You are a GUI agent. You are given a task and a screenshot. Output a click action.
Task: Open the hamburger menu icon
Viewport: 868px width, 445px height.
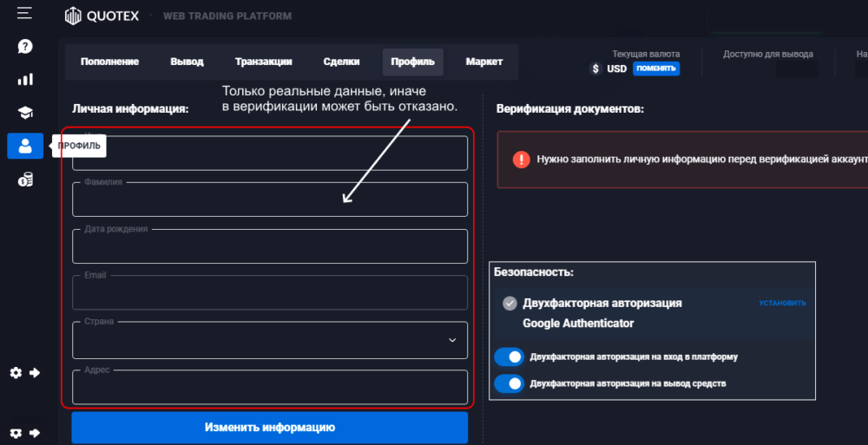pyautogui.click(x=24, y=13)
